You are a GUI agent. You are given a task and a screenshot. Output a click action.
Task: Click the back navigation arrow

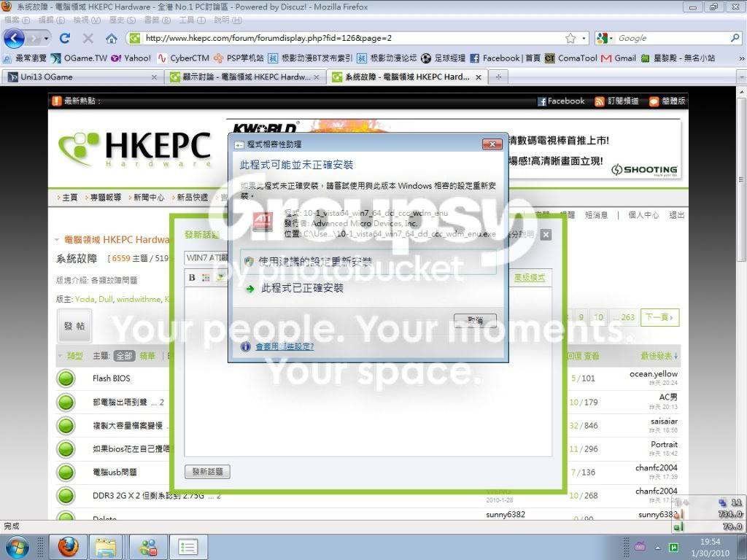(14, 38)
